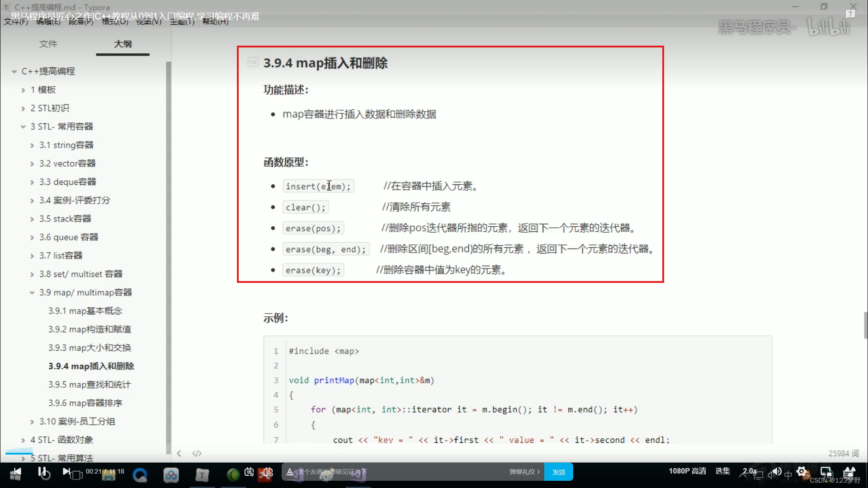The height and width of the screenshot is (488, 868).
Task: Switch to the 文件 sidebar tab
Action: (48, 44)
